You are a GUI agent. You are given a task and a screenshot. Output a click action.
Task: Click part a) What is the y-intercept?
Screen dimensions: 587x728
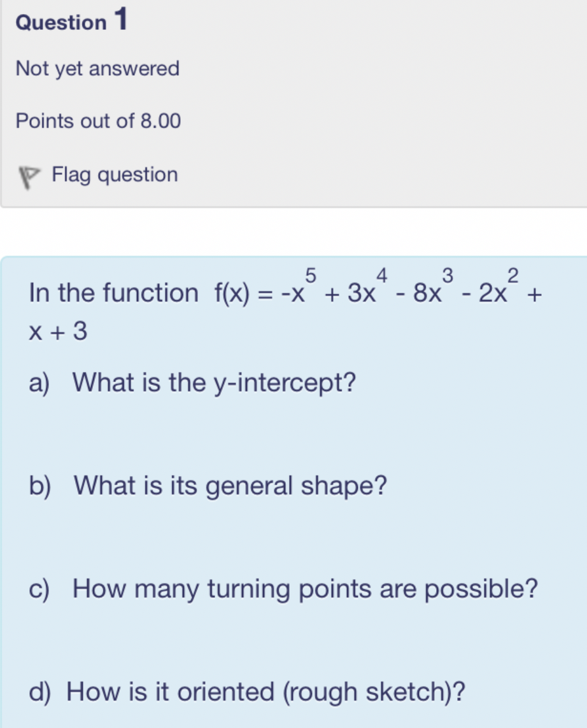pos(192,382)
